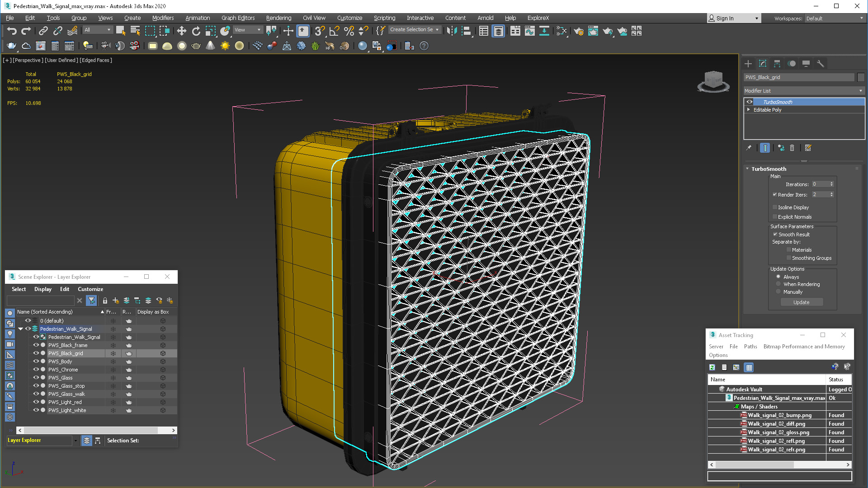Open Select by Name dialog

(135, 31)
